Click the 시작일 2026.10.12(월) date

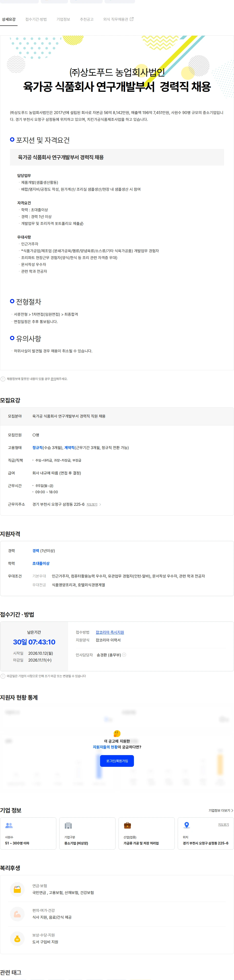[41, 653]
